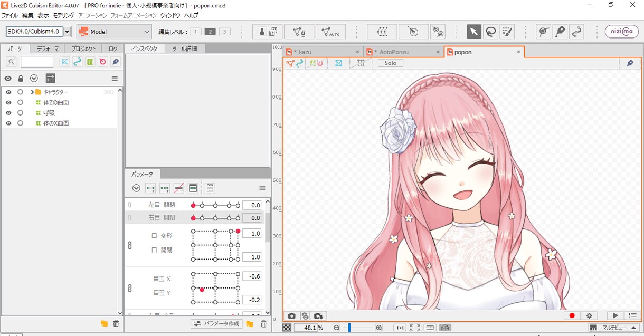Toggle visibility of キャラクター folder
644x336 pixels.
[8, 92]
